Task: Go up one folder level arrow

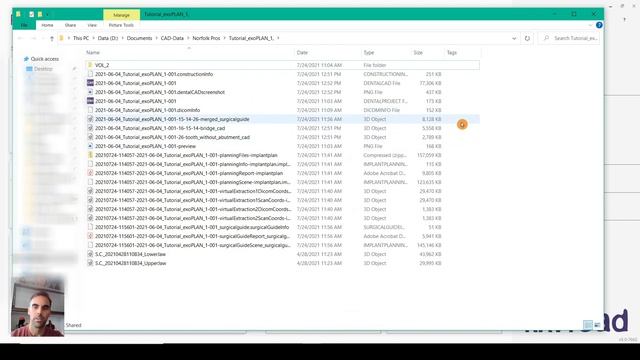Action: click(52, 38)
